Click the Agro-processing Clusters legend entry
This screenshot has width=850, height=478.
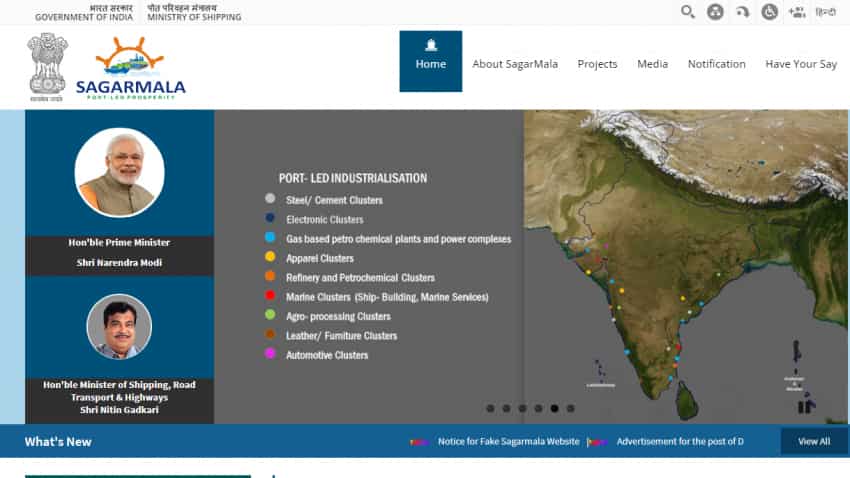(x=338, y=316)
